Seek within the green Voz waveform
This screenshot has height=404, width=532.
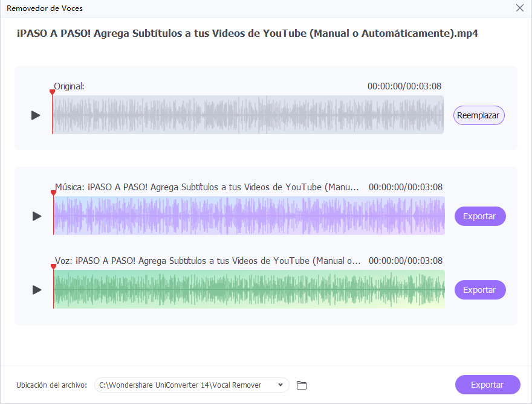[249, 290]
